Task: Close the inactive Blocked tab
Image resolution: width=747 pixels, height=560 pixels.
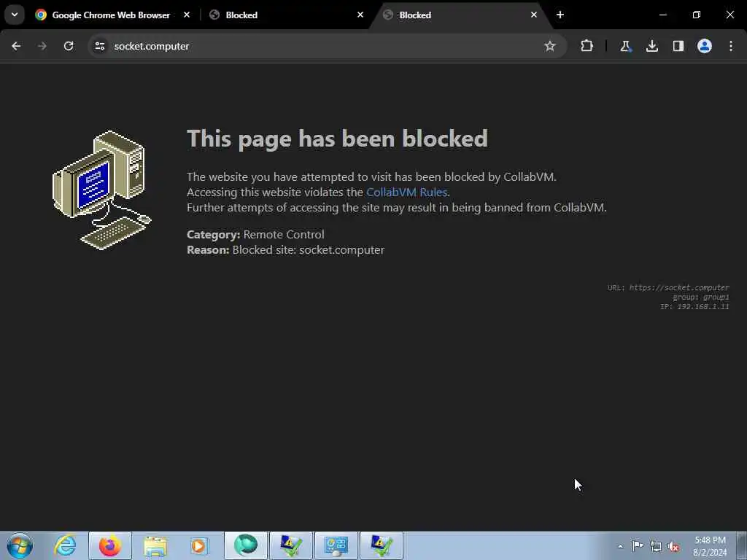Action: point(360,15)
